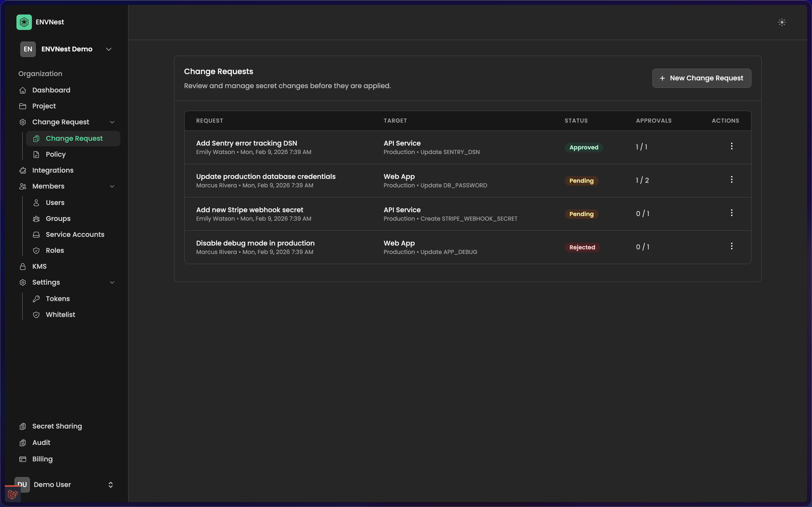Select the Integrations icon

pyautogui.click(x=23, y=170)
